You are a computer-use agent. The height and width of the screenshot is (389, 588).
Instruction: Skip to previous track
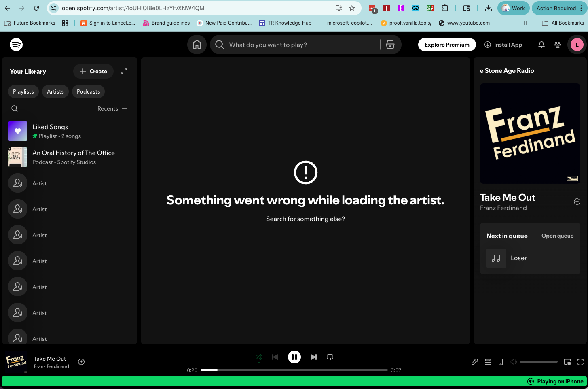pos(275,357)
